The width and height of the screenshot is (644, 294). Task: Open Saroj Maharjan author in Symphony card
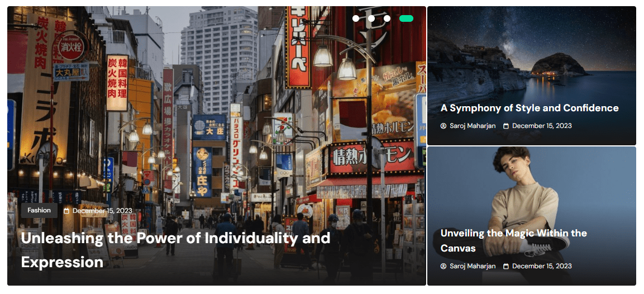[x=473, y=126]
